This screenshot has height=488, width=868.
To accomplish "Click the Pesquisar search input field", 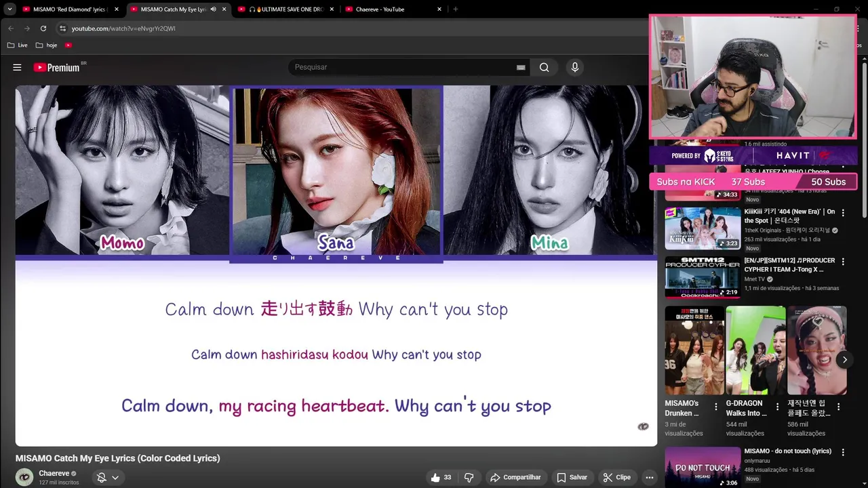I will pyautogui.click(x=403, y=67).
